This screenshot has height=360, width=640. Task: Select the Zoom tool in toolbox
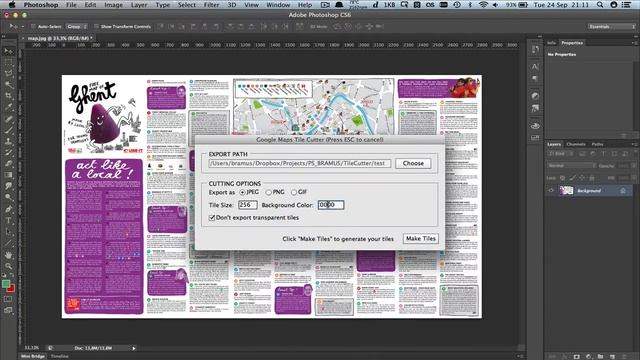(9, 266)
